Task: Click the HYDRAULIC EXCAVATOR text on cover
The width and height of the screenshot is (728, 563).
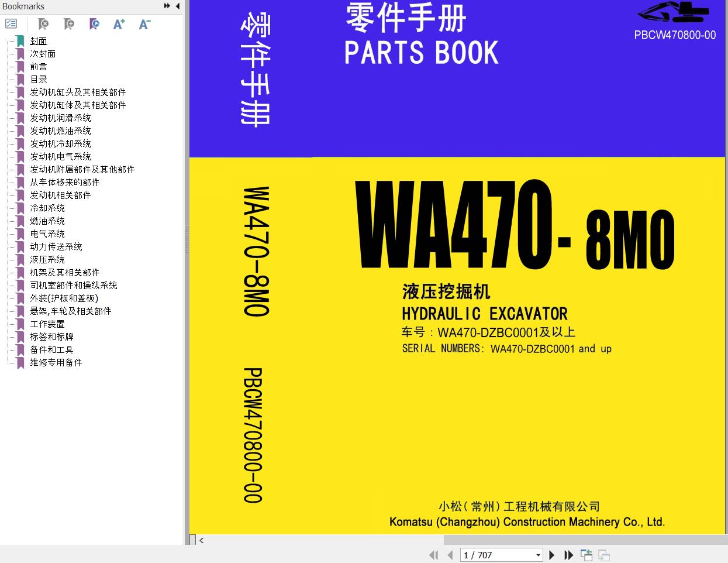Action: click(x=485, y=314)
